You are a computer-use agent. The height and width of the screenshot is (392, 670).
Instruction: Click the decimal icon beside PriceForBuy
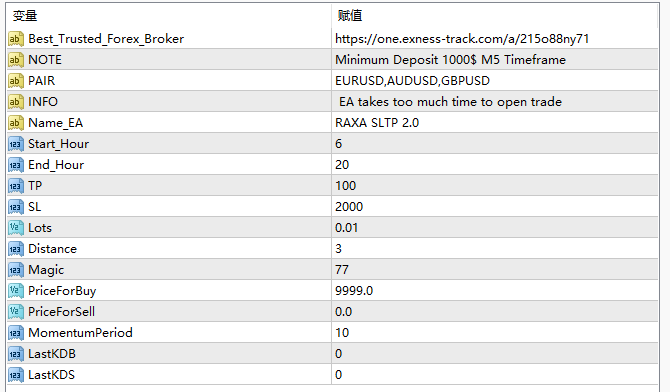click(x=15, y=291)
